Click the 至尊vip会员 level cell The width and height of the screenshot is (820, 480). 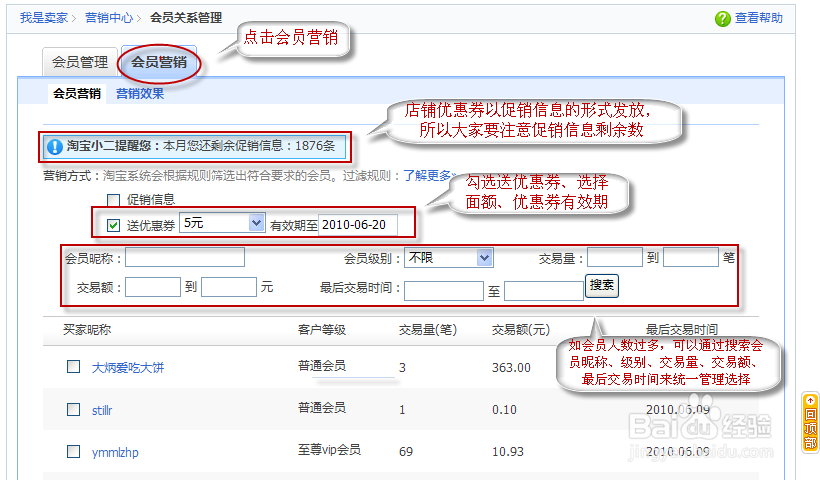click(x=329, y=450)
